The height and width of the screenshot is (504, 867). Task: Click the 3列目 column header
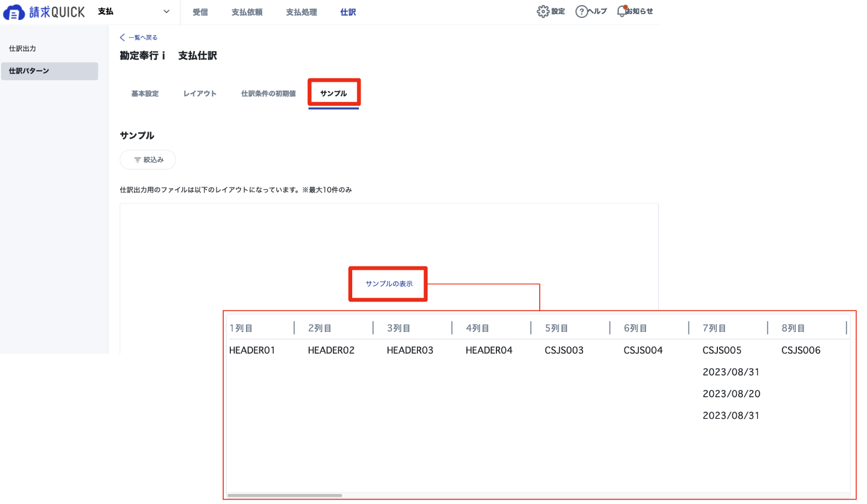coord(399,328)
